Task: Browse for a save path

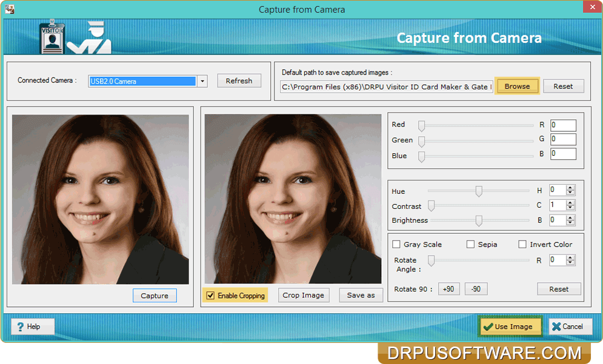Action: click(517, 85)
